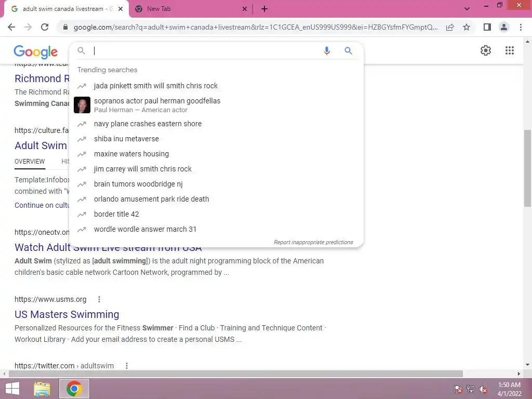
Task: Open a new browser tab
Action: pyautogui.click(x=264, y=9)
